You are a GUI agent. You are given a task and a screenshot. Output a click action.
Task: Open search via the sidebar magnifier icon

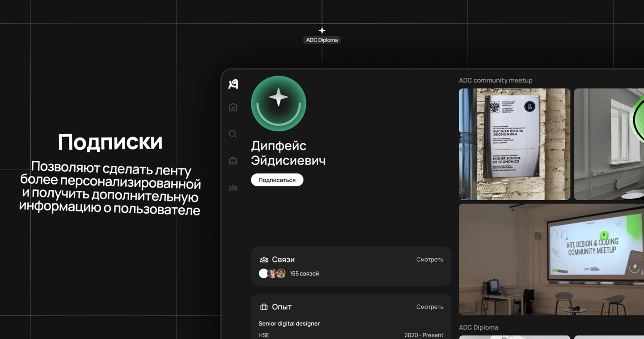[233, 134]
